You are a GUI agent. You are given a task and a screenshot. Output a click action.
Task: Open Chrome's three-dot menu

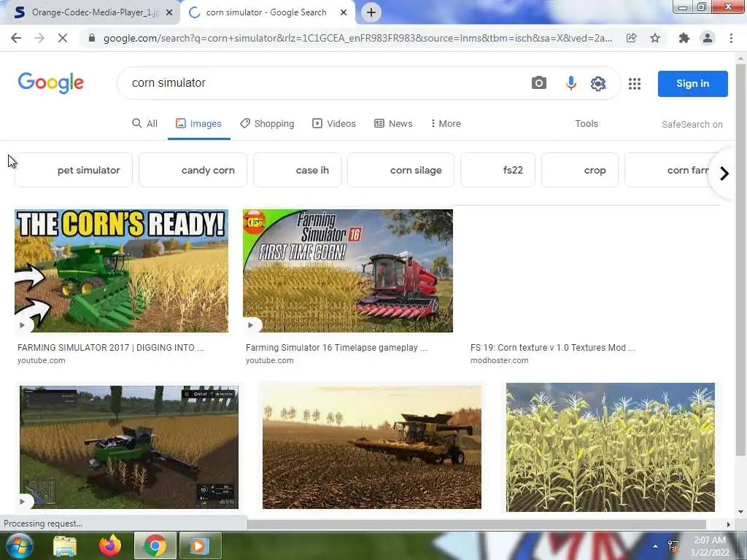[x=731, y=38]
